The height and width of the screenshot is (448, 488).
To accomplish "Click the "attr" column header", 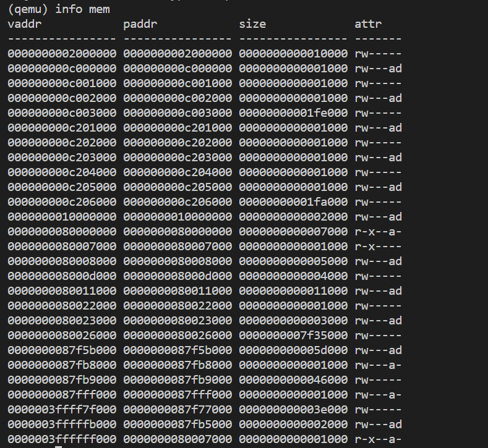I will (368, 24).
